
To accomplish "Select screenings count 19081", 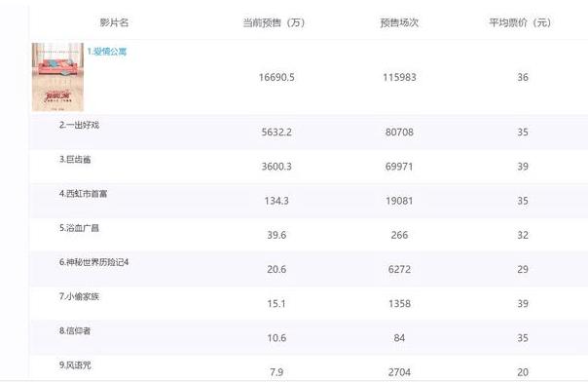I will coord(399,201).
